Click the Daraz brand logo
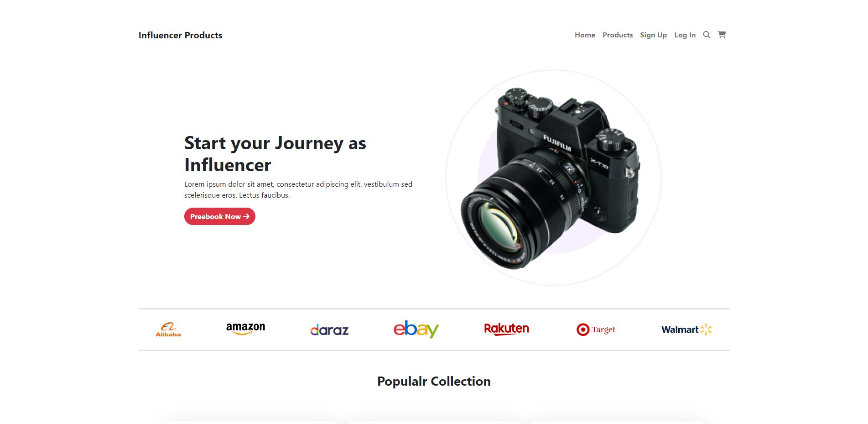This screenshot has height=424, width=868. pyautogui.click(x=329, y=330)
